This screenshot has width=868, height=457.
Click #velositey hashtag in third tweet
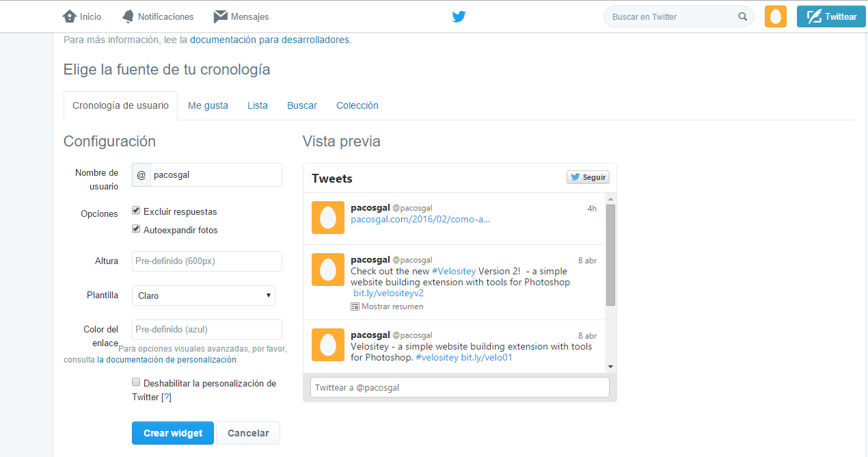437,357
